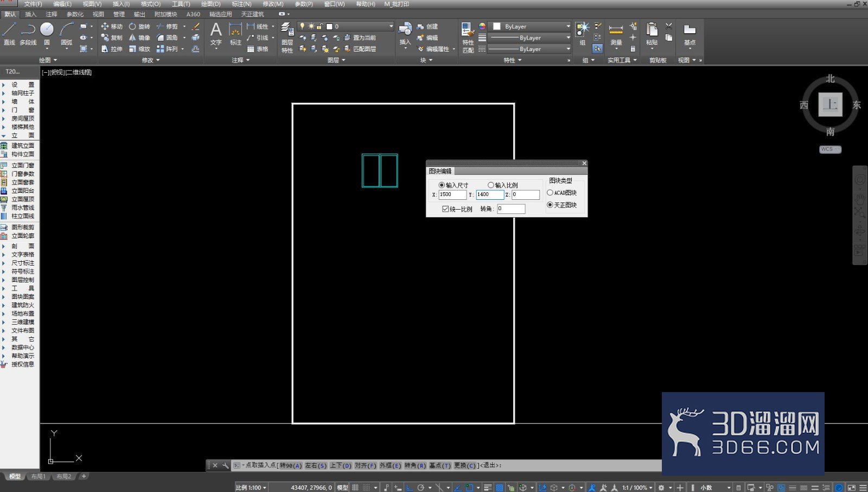Screen dimensions: 868x492
Task: Click the 雨水管线 sidebar command
Action: click(23, 207)
